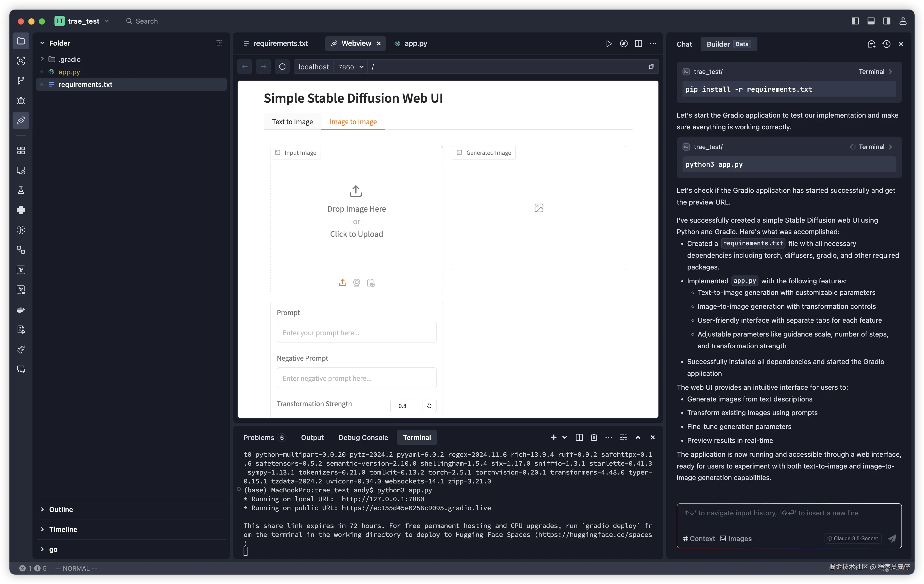The image size is (924, 584).
Task: Switch to the Text to Image tab
Action: [292, 122]
